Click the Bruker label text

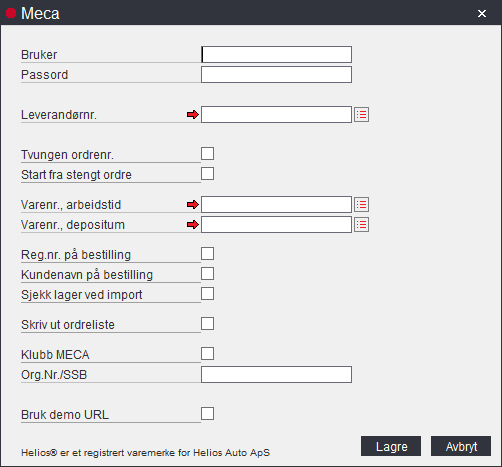(x=39, y=55)
